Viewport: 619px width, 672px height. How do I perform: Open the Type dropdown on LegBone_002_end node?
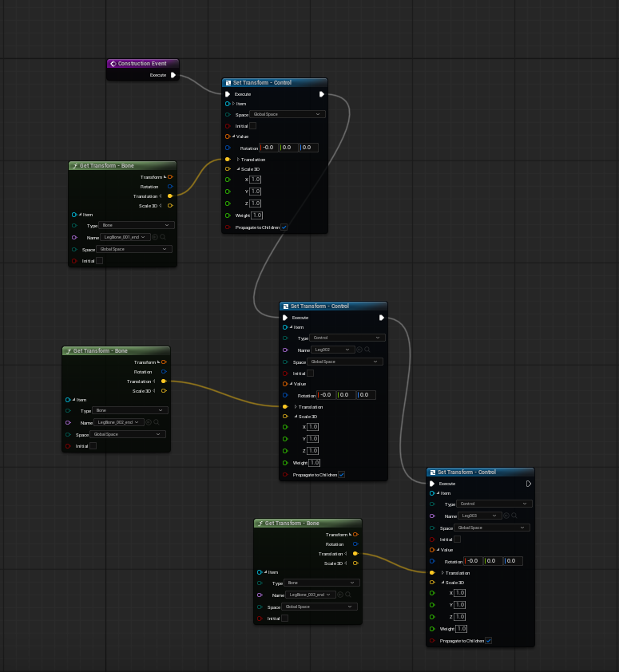[x=130, y=410]
